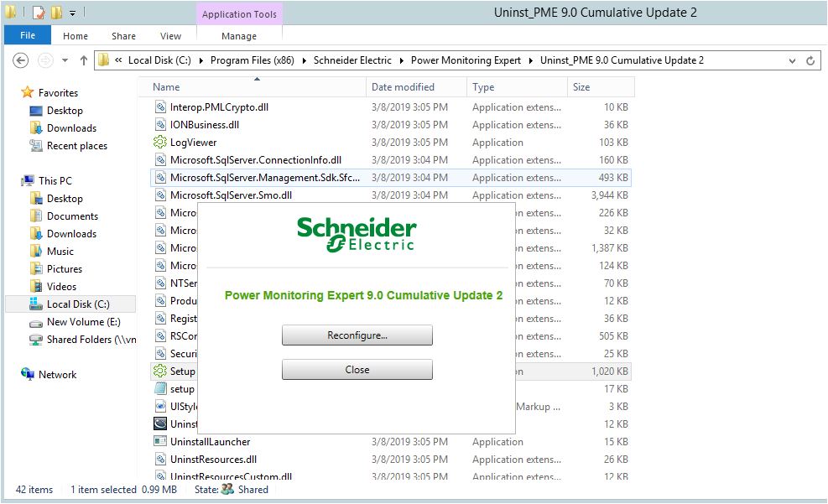Viewport: 828px width, 504px height.
Task: Expand the chevron after Local Disk (C:) breadcrumb
Action: tap(200, 60)
